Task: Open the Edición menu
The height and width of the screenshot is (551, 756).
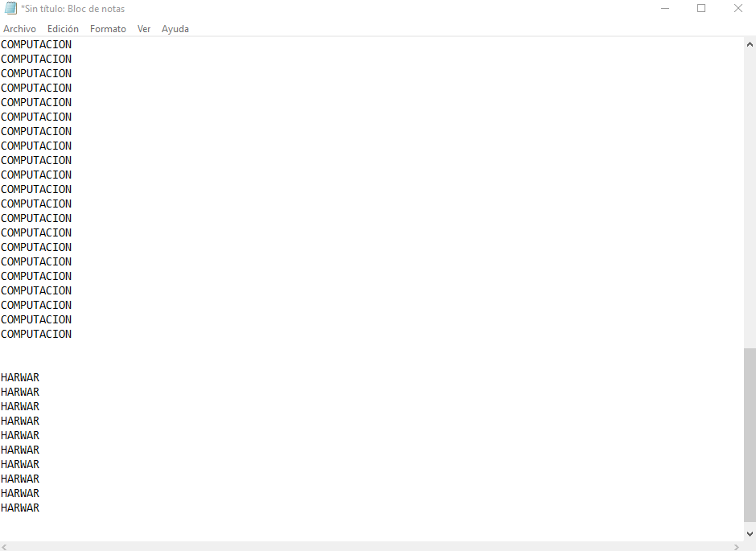Action: coord(63,29)
